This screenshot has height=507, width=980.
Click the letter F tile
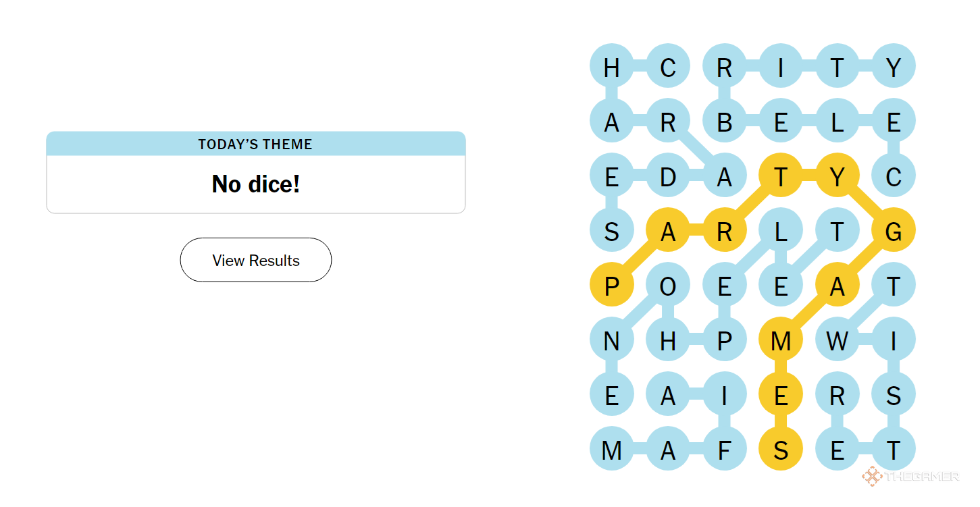coord(724,449)
